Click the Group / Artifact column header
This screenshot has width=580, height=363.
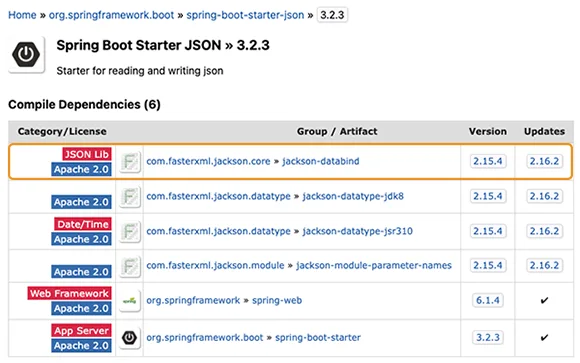pyautogui.click(x=337, y=132)
